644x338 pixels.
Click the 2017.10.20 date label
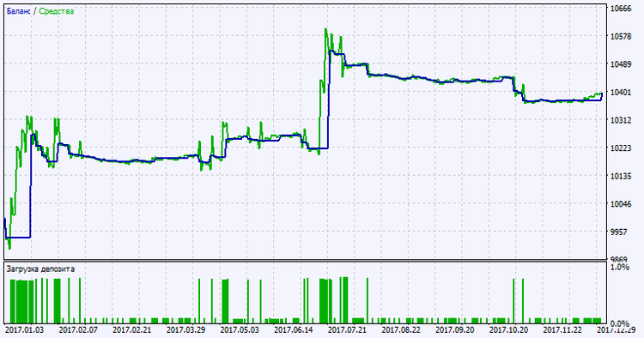[x=508, y=329]
